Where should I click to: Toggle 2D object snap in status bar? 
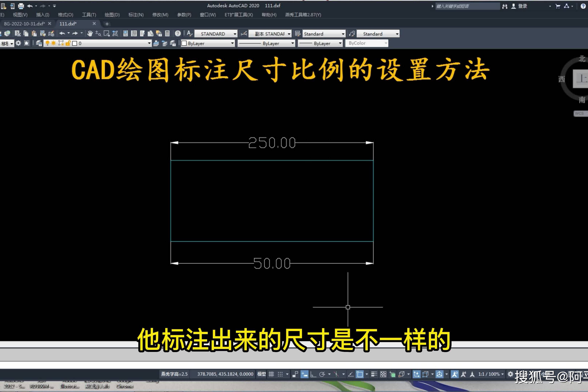pyautogui.click(x=360, y=374)
